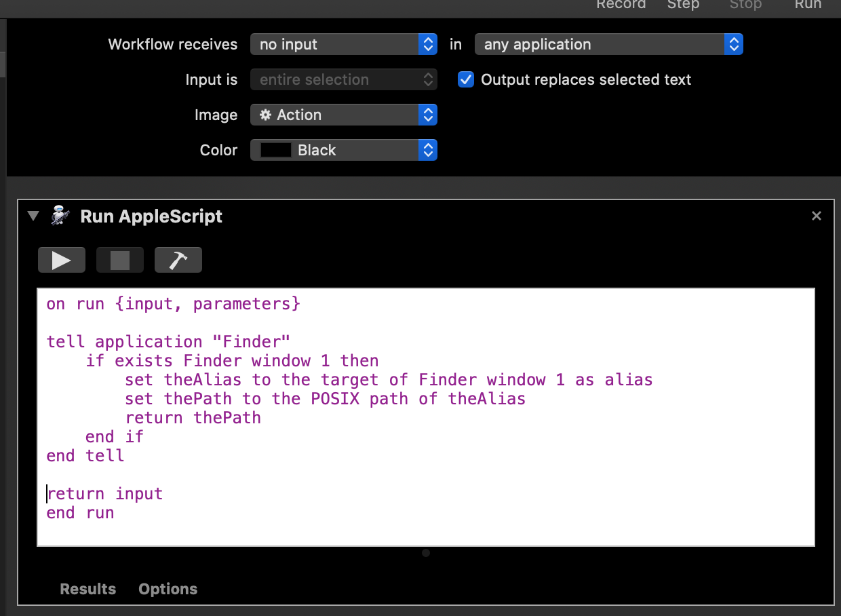Click the 'tell application "Finder"' line
This screenshot has height=616, width=841.
pos(168,342)
